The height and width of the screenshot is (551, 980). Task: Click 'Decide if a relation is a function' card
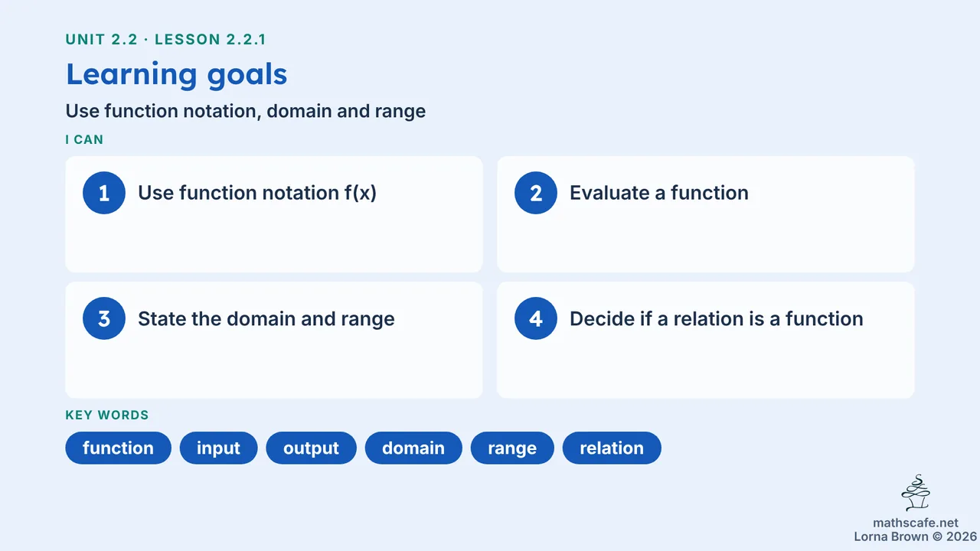(x=706, y=340)
